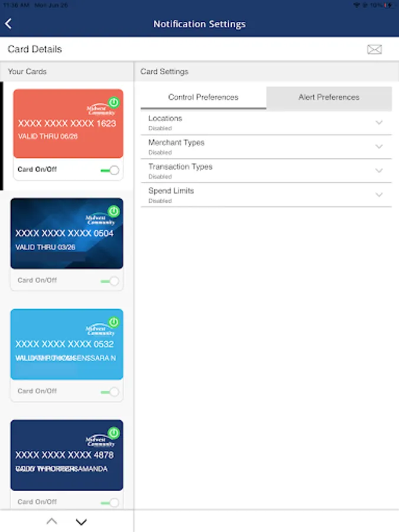
Task: Click the down arrow below card list
Action: coord(82,521)
